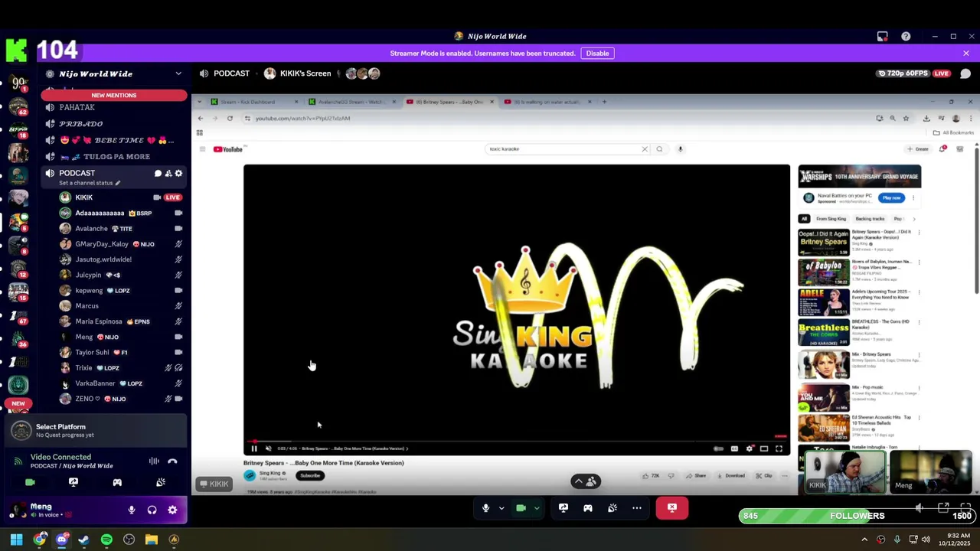Viewport: 980px width, 551px height.
Task: Adjust stream volume speaker icon
Action: pos(919,508)
